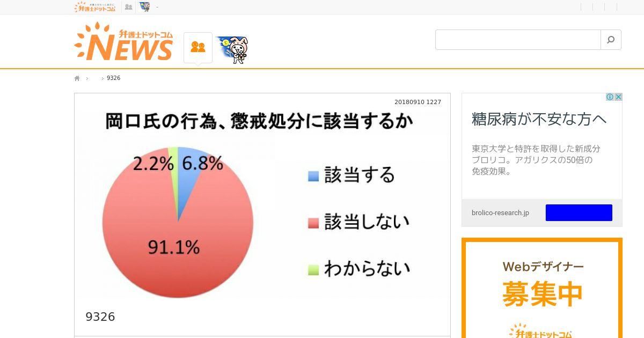Open the brolico-research.jp ad link
Image resolution: width=644 pixels, height=338 pixels.
500,213
